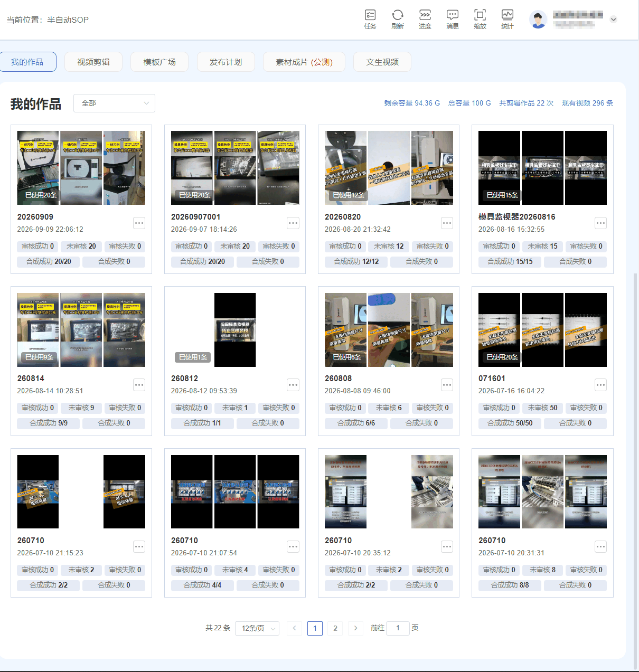This screenshot has width=639, height=672.
Task: Click the 现有视频 296 条 text
Action: click(x=587, y=103)
